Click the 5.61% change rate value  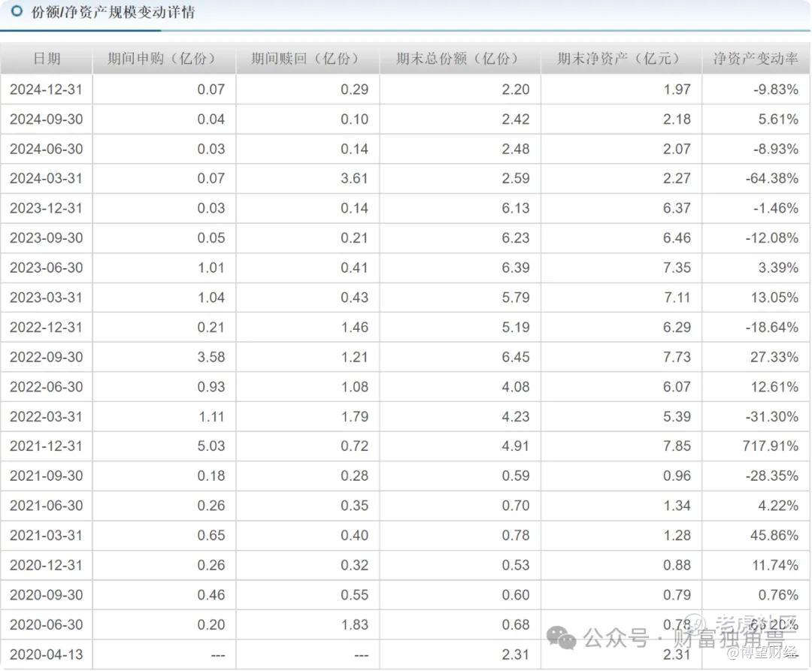pyautogui.click(x=778, y=119)
